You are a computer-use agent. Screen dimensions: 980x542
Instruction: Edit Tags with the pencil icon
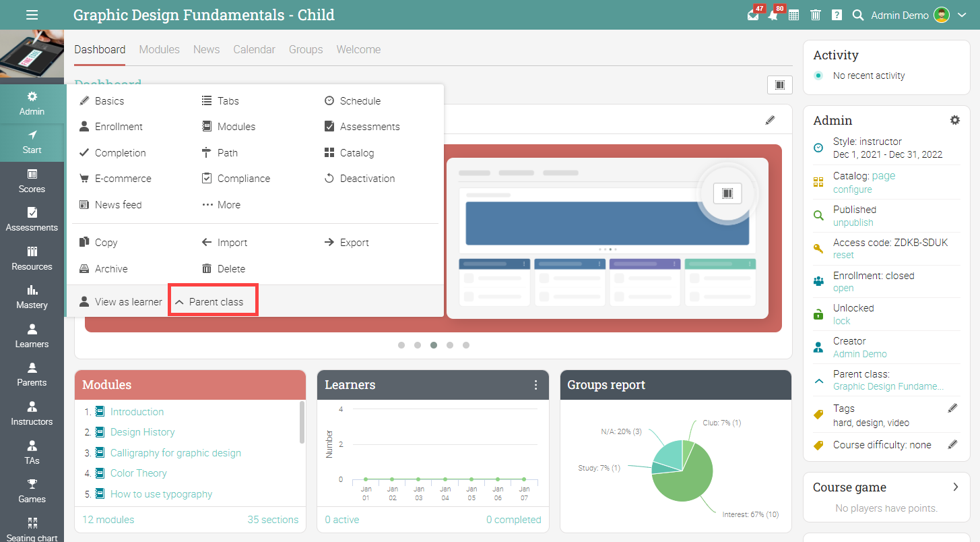click(x=952, y=408)
